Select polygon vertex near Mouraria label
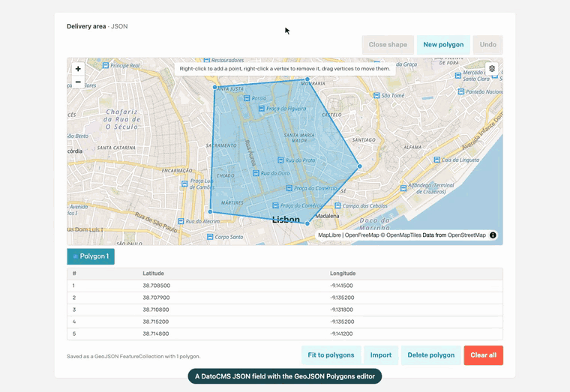The height and width of the screenshot is (392, 570). (x=307, y=79)
